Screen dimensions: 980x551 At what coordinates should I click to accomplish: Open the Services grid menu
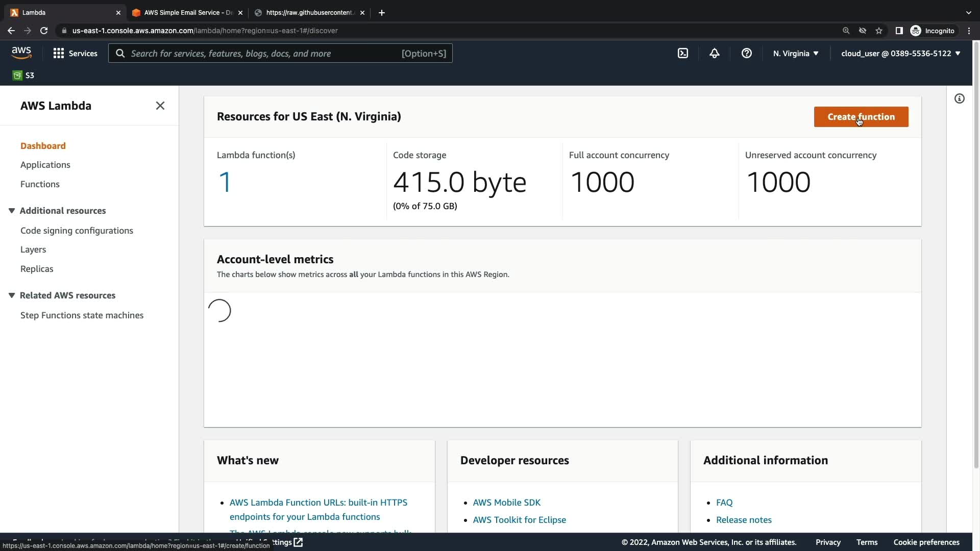[x=75, y=53]
